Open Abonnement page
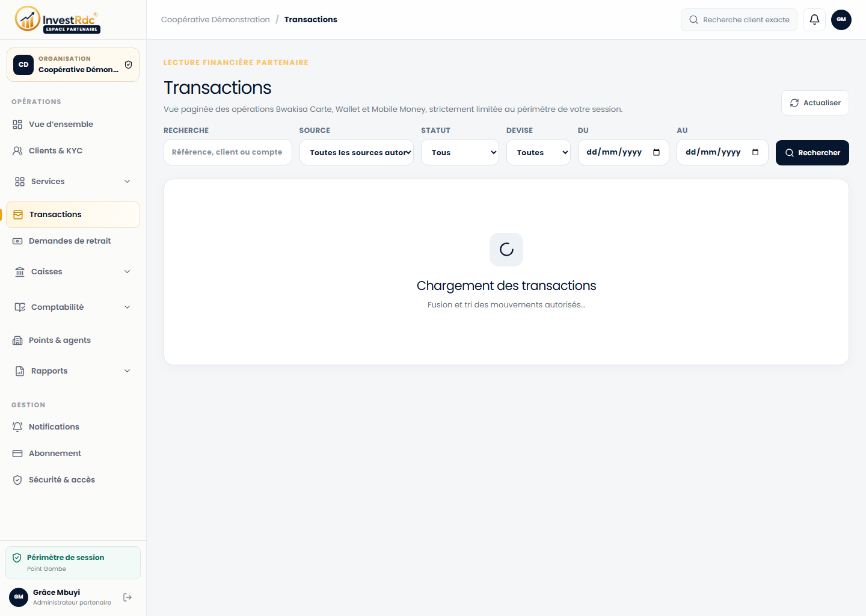This screenshot has width=866, height=616. pos(73,454)
